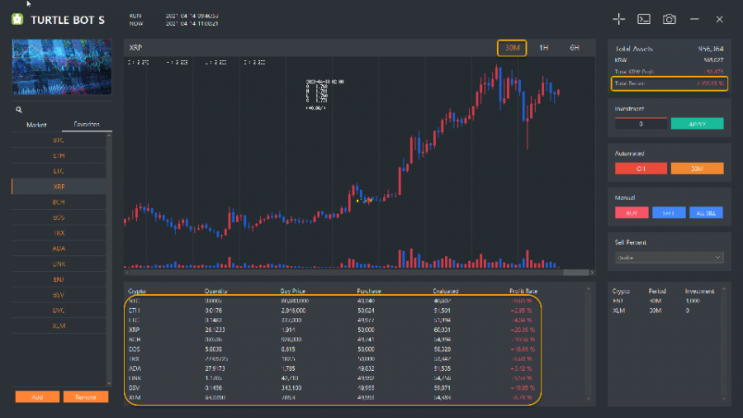Click the Profit Rate column header
The width and height of the screenshot is (743, 418).
tap(524, 291)
